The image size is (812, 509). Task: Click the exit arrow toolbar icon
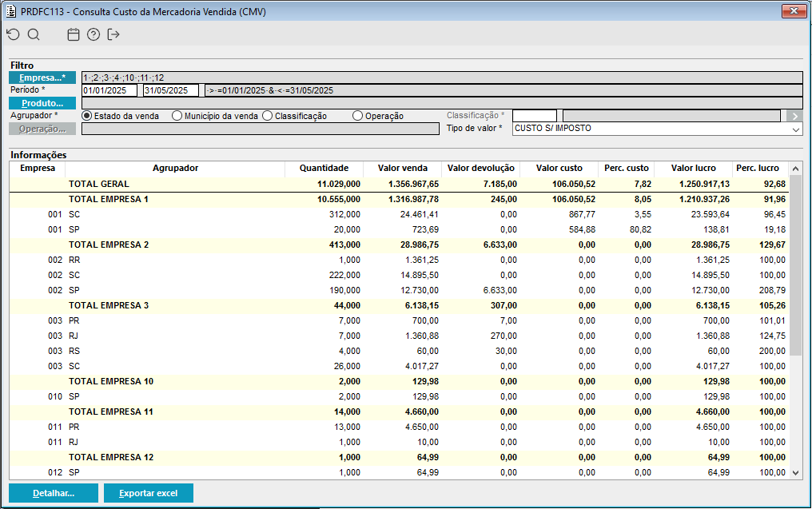(x=113, y=34)
